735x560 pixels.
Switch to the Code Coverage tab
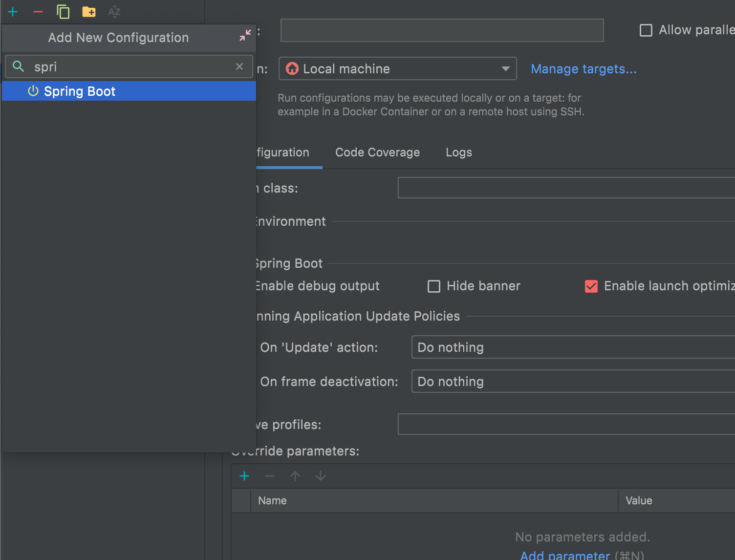click(x=377, y=152)
